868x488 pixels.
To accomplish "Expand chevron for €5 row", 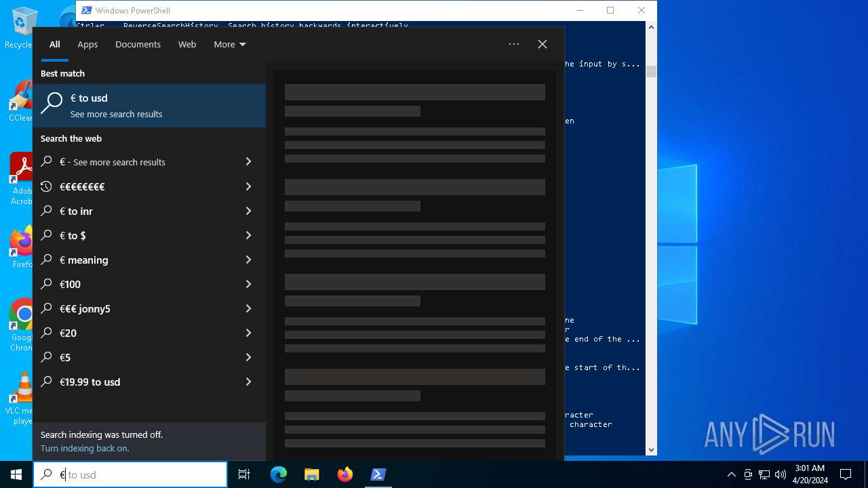I will coord(248,357).
